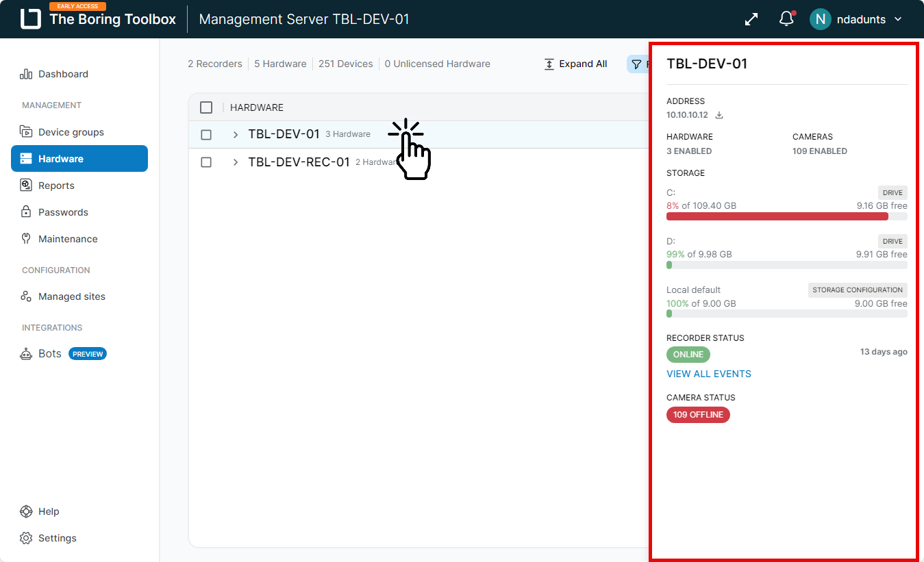Click the notifications bell icon

point(786,19)
